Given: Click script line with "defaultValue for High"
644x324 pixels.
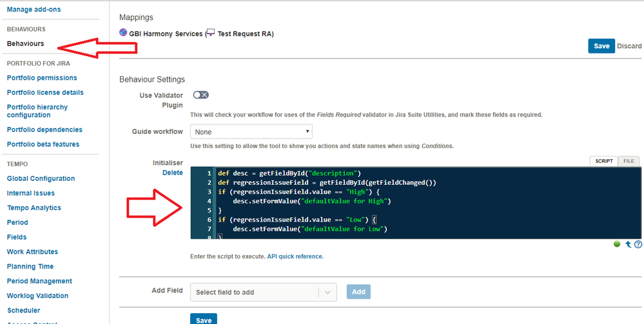Looking at the screenshot, I should [311, 201].
